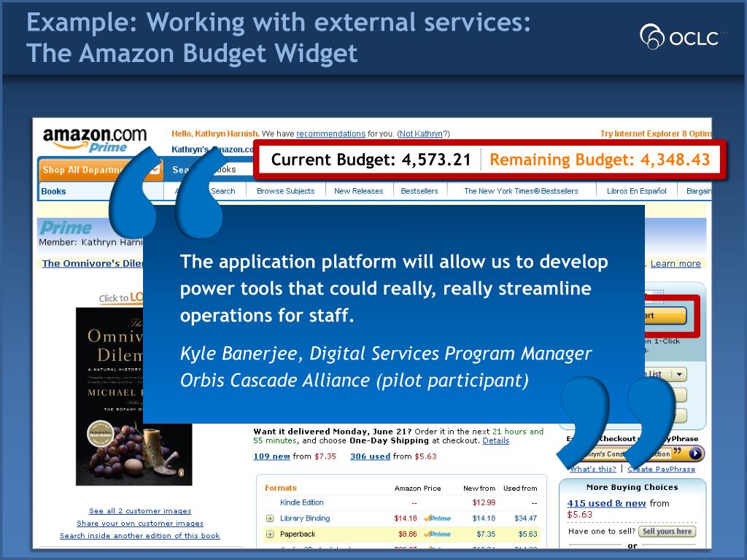Open the 109 new offers link
Viewport: 747px width, 560px height.
point(271,456)
